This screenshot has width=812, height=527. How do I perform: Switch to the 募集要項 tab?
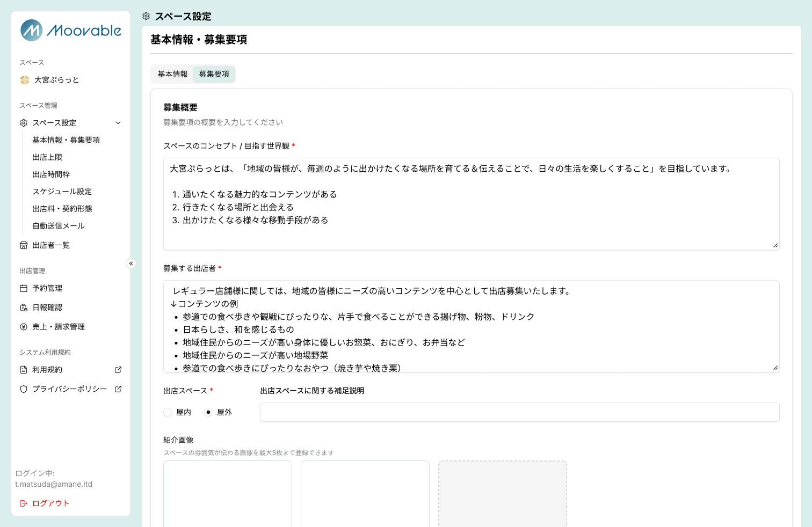[x=214, y=74]
